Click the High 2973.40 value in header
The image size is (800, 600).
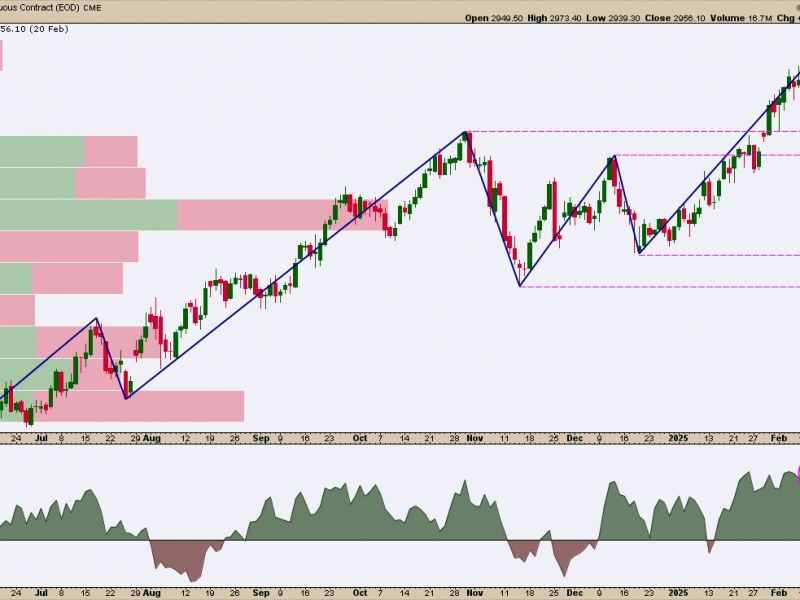tap(554, 18)
